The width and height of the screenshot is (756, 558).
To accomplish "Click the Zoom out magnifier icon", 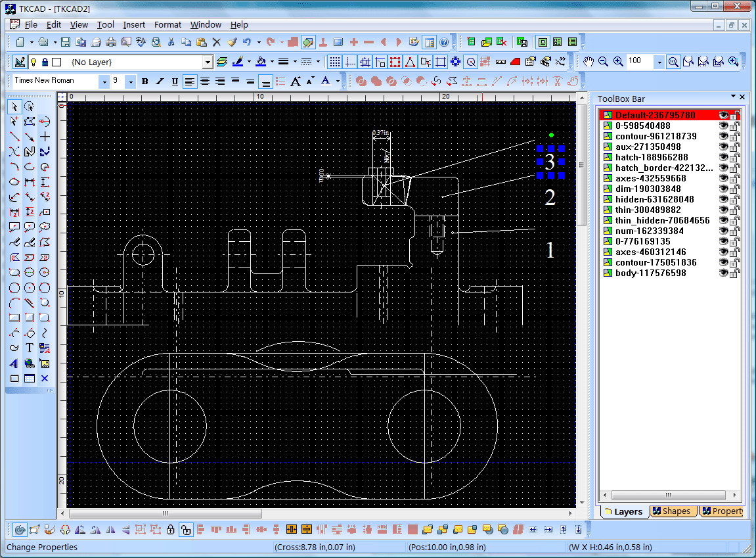I will 603,62.
